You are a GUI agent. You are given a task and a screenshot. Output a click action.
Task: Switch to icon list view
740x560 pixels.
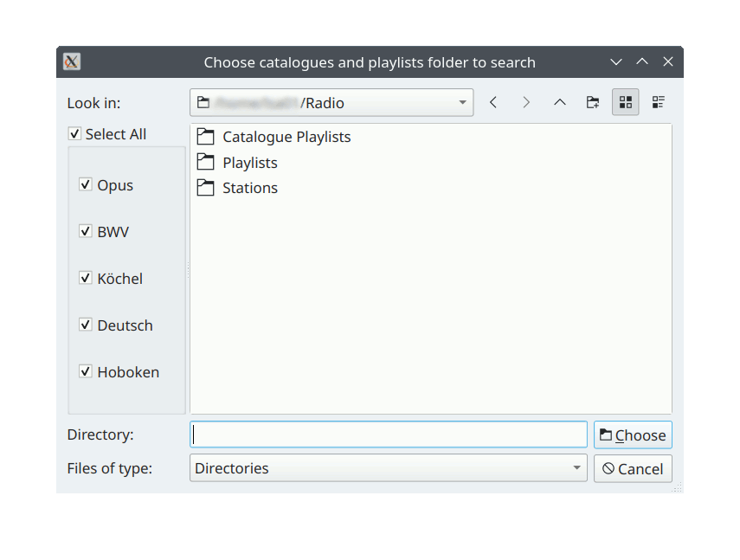pyautogui.click(x=625, y=102)
